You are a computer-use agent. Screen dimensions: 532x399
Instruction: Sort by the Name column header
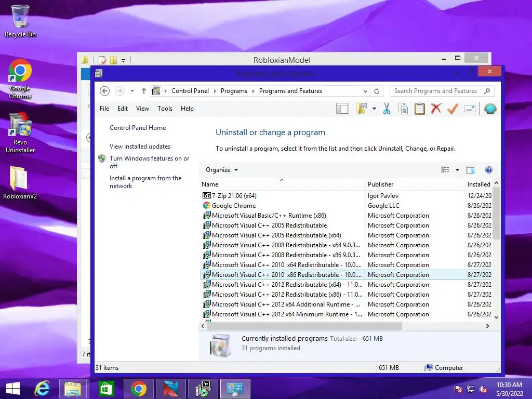[x=282, y=184]
